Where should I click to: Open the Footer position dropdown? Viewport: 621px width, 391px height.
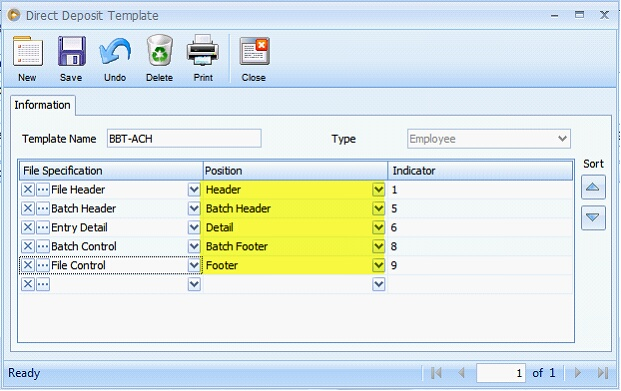click(x=379, y=265)
